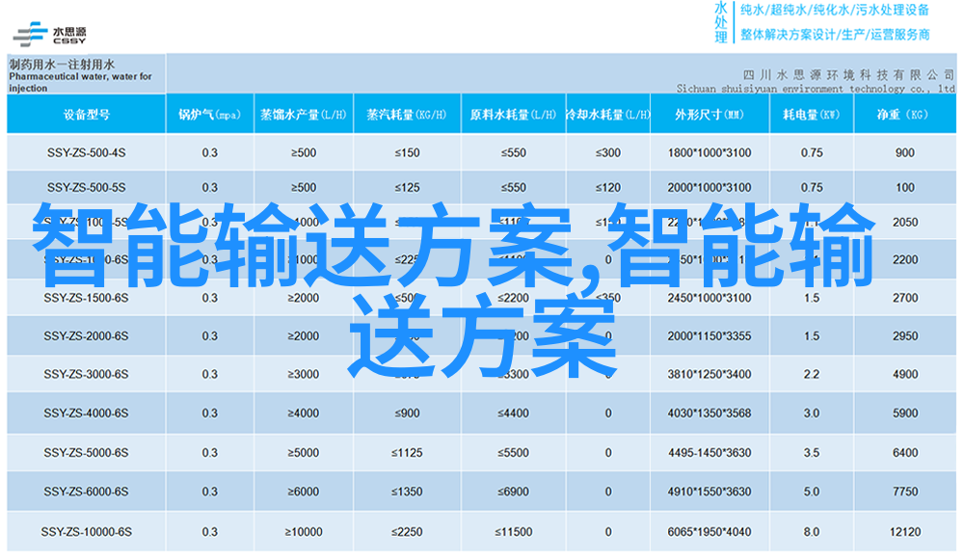
Task: Click the 纯水/超纯水/纯化水/污水处理设备 text
Action: tap(835, 10)
